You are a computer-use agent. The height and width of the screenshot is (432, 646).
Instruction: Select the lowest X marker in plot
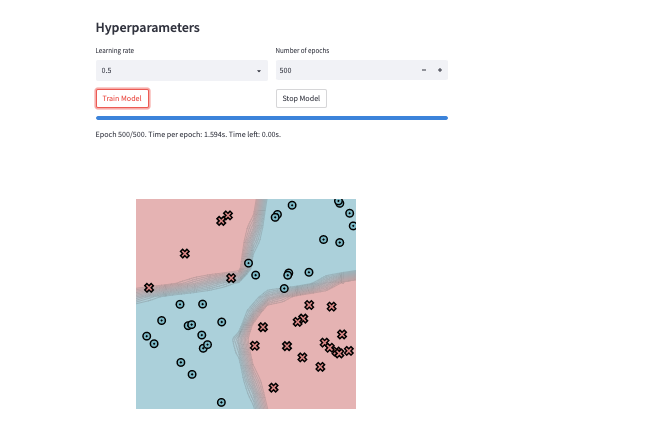(273, 387)
